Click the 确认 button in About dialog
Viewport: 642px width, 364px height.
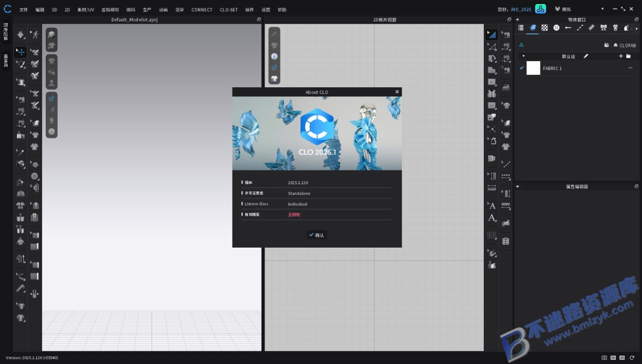click(316, 235)
